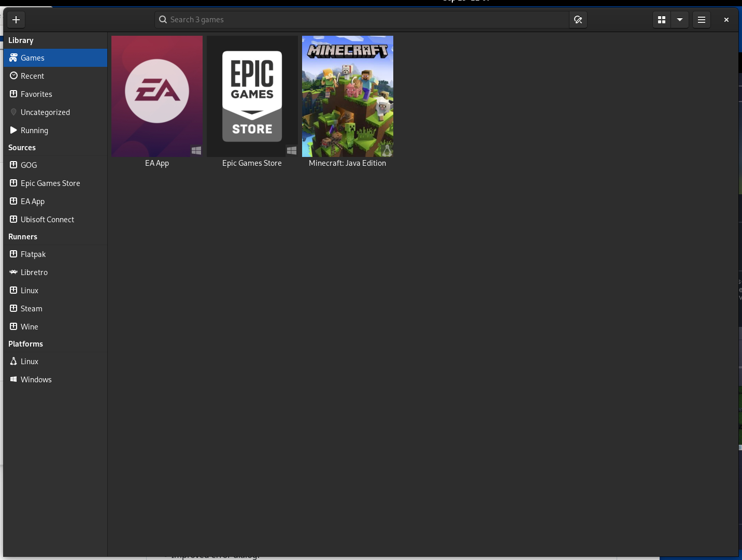Filter by Linux platform penguin icon
Image resolution: width=742 pixels, height=560 pixels.
(14, 362)
